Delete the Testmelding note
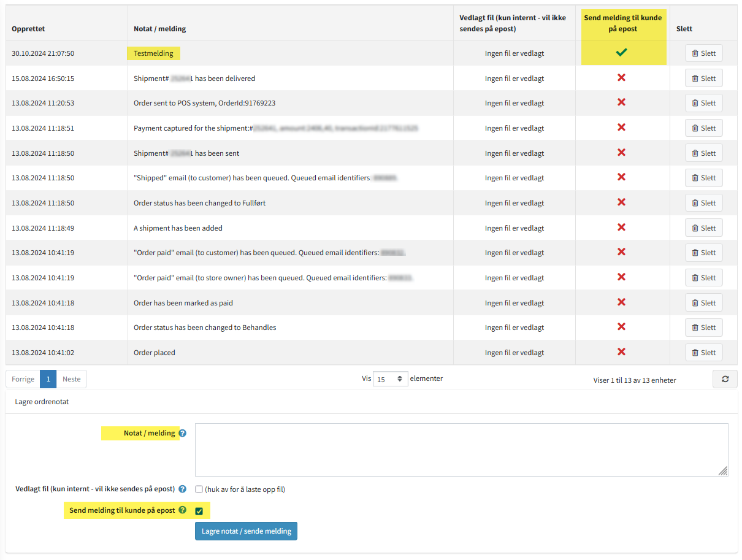This screenshot has height=560, width=742. click(703, 53)
